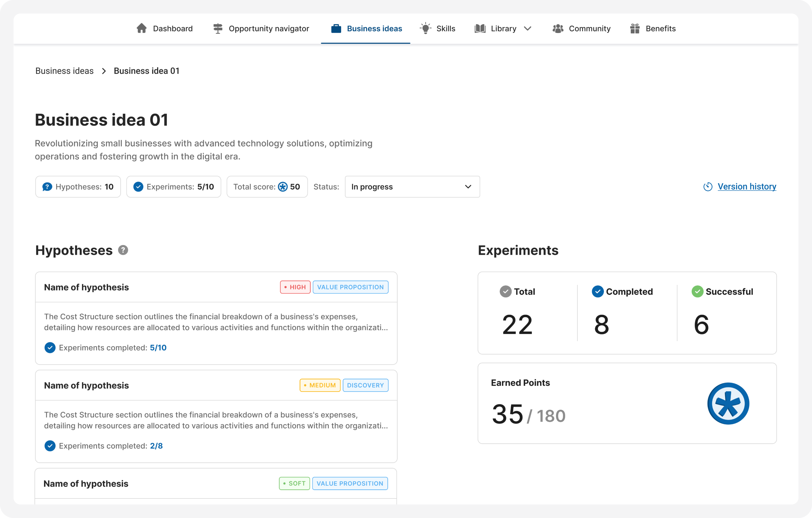Click the Business idea 01 page title
The width and height of the screenshot is (812, 518).
click(101, 120)
